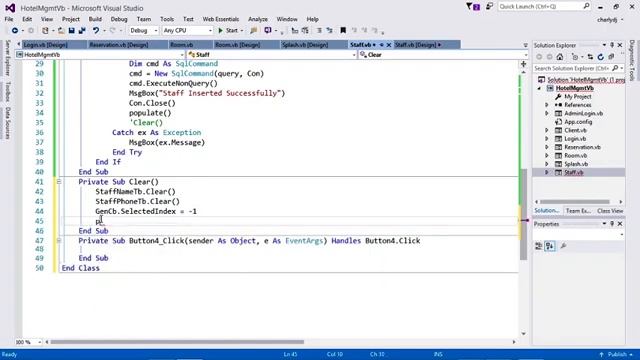This screenshot has width=640, height=360.
Task: Collapse the Clear sub outlining box
Action: pyautogui.click(x=59, y=182)
